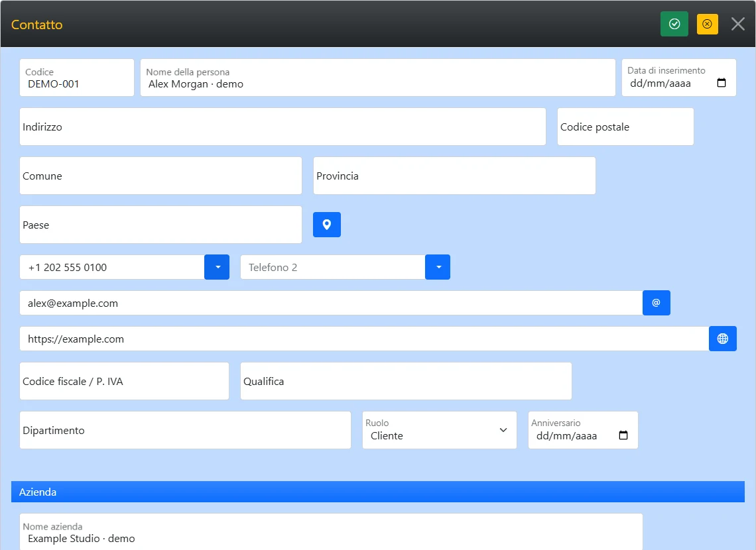The height and width of the screenshot is (550, 756).
Task: Focus the Provincia input field
Action: pos(454,176)
